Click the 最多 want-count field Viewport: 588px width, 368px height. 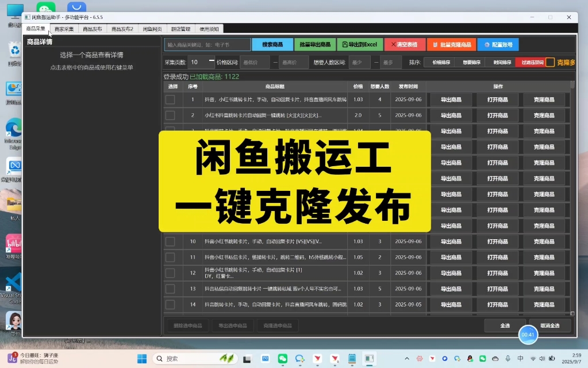tap(391, 63)
